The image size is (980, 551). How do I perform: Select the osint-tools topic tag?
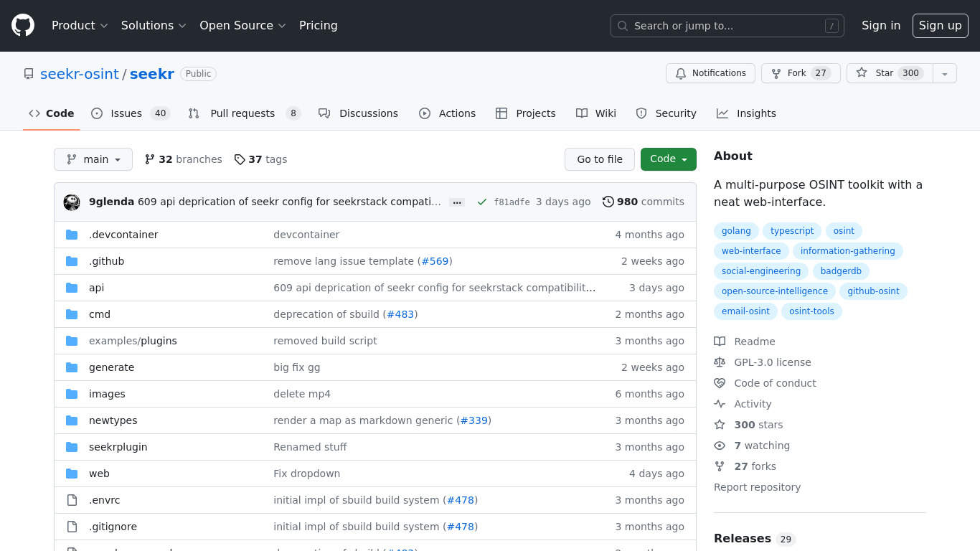coord(812,311)
